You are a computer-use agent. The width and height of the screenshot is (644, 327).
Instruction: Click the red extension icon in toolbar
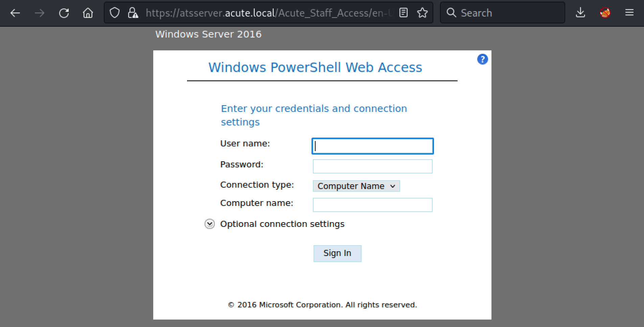(605, 13)
